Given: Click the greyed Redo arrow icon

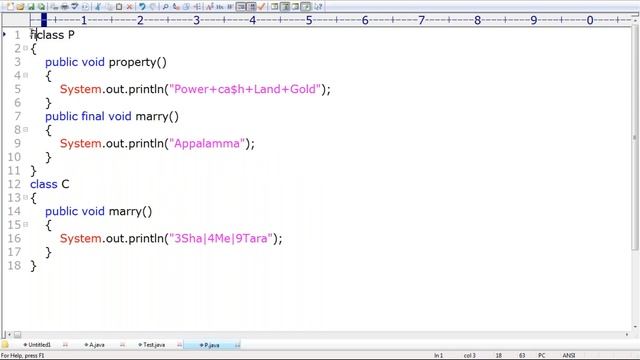Looking at the screenshot, I should [153, 7].
